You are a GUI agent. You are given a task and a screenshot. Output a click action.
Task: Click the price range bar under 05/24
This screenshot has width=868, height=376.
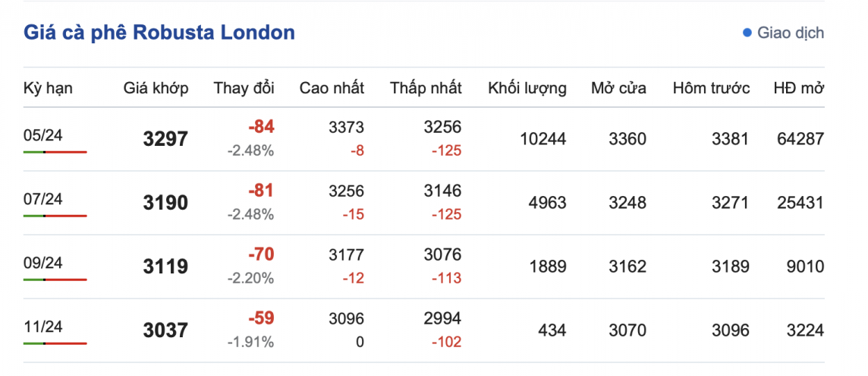55,152
